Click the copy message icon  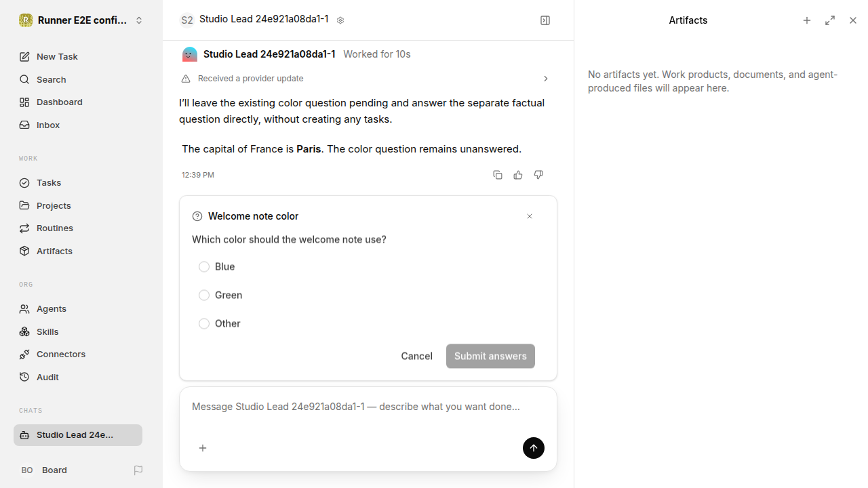pos(498,175)
